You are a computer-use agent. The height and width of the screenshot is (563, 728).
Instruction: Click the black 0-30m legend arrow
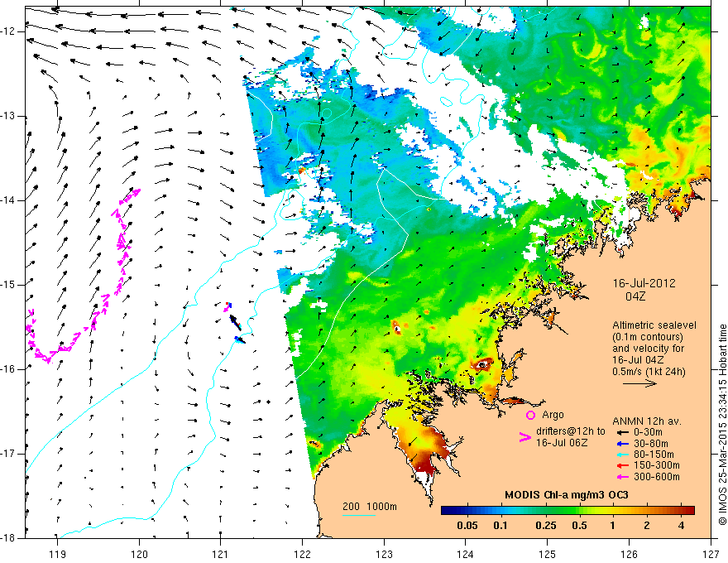[x=622, y=432]
